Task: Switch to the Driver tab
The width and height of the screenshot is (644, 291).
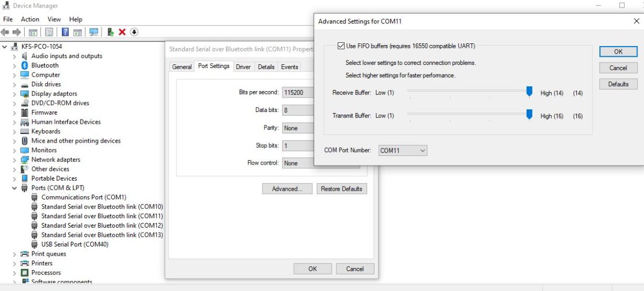Action: pyautogui.click(x=243, y=67)
